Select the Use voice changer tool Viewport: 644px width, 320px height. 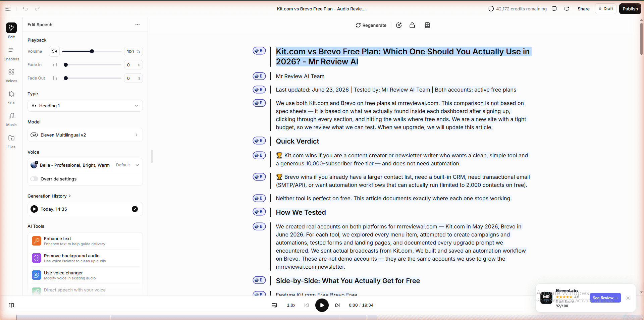[85, 275]
